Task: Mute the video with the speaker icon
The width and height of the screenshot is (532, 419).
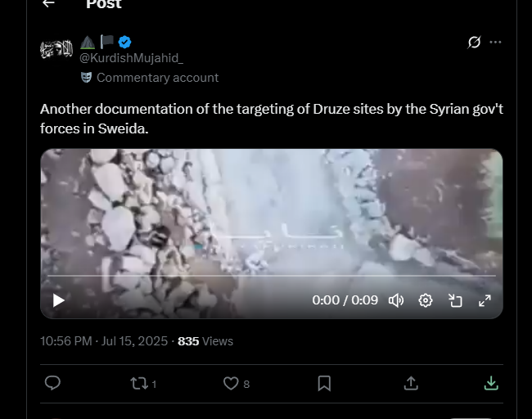Action: pos(396,300)
